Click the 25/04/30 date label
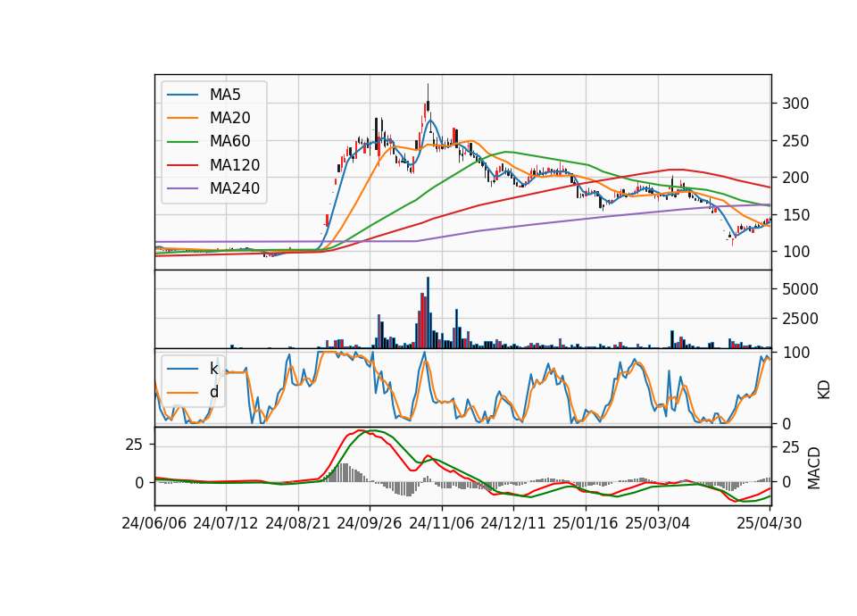This screenshot has width=857, height=616. click(x=770, y=523)
